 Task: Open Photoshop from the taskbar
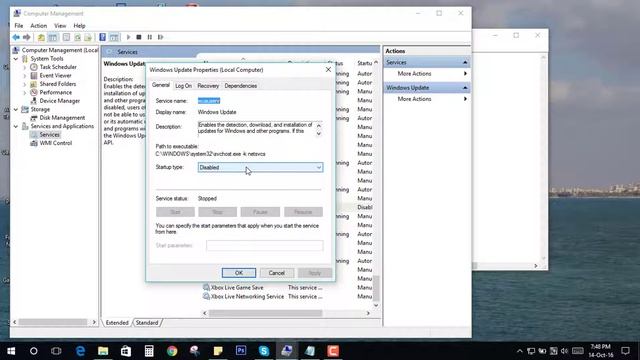[x=241, y=351]
